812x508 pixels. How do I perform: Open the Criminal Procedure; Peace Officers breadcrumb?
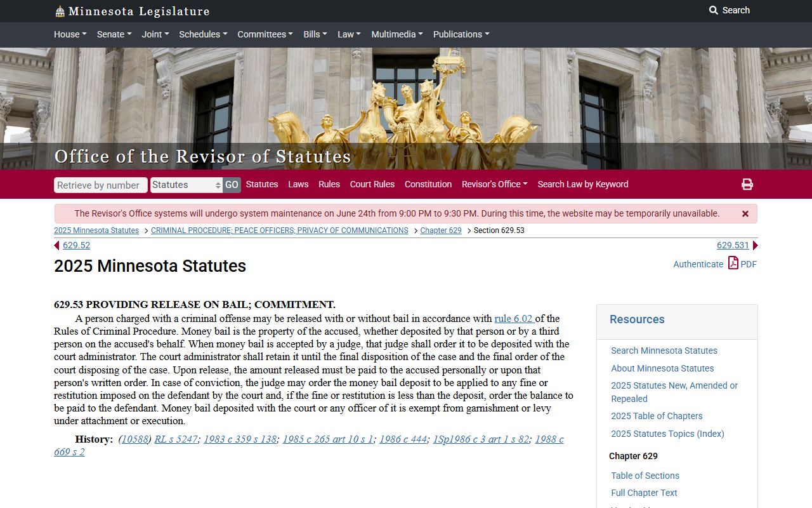pos(280,231)
